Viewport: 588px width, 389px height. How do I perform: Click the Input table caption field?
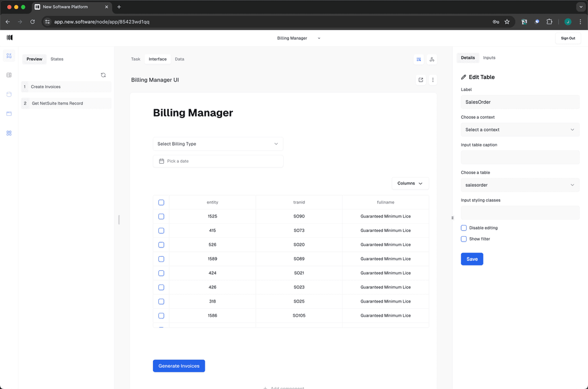coord(520,157)
